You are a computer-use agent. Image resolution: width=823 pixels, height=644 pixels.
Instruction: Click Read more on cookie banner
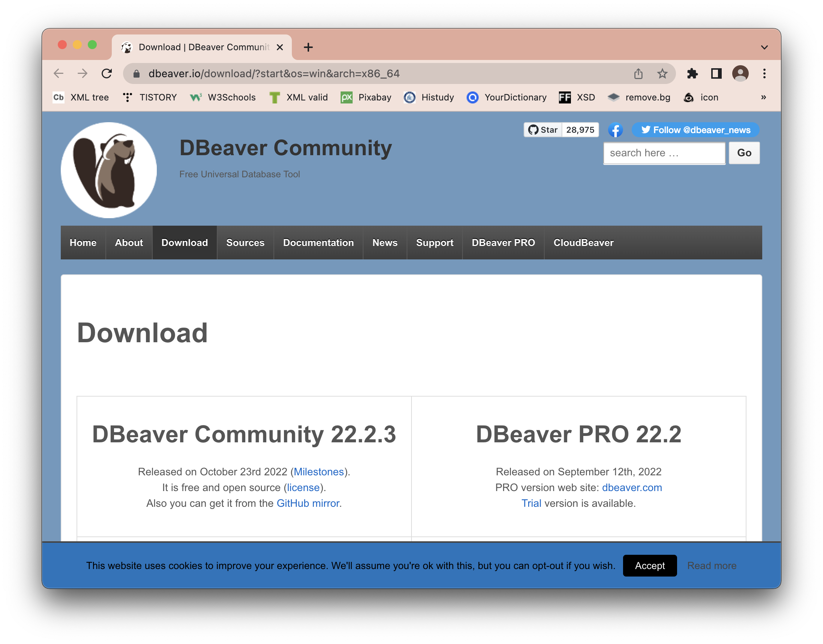click(712, 566)
